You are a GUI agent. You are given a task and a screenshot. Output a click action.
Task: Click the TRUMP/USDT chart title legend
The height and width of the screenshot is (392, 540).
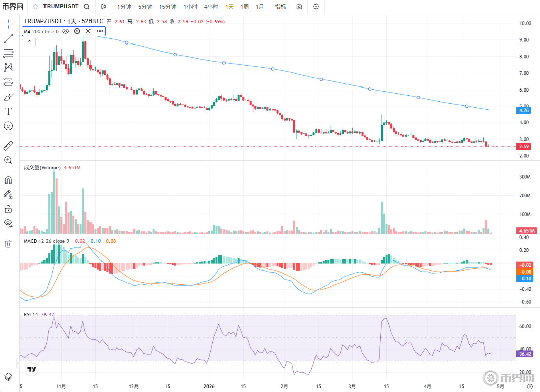pos(63,21)
